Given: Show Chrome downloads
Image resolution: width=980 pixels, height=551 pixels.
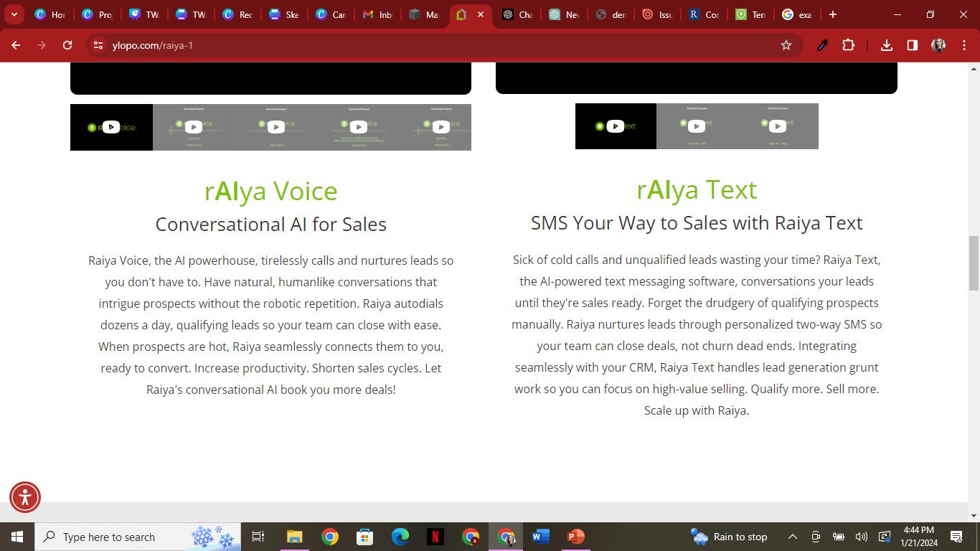Looking at the screenshot, I should pyautogui.click(x=887, y=45).
